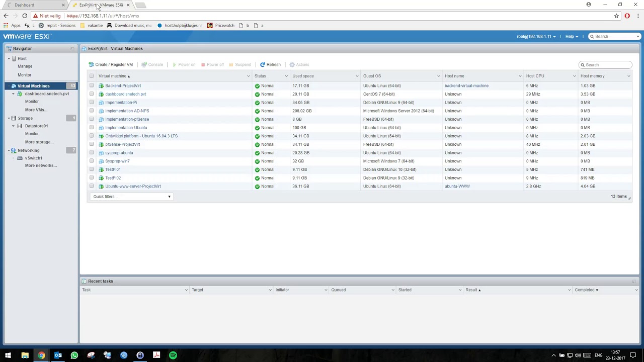Image resolution: width=644 pixels, height=362 pixels.
Task: Click the vSwitch1 icon in Navigator
Action: click(20, 158)
